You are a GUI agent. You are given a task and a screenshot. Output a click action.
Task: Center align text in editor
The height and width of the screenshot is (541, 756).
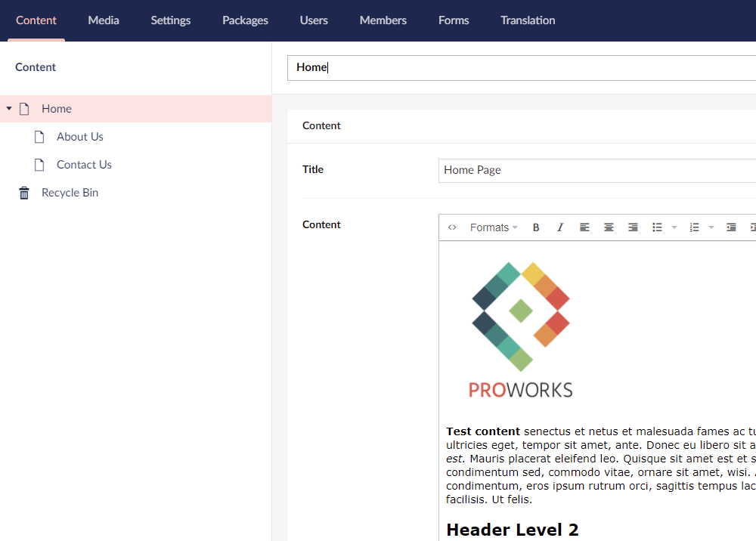click(609, 227)
